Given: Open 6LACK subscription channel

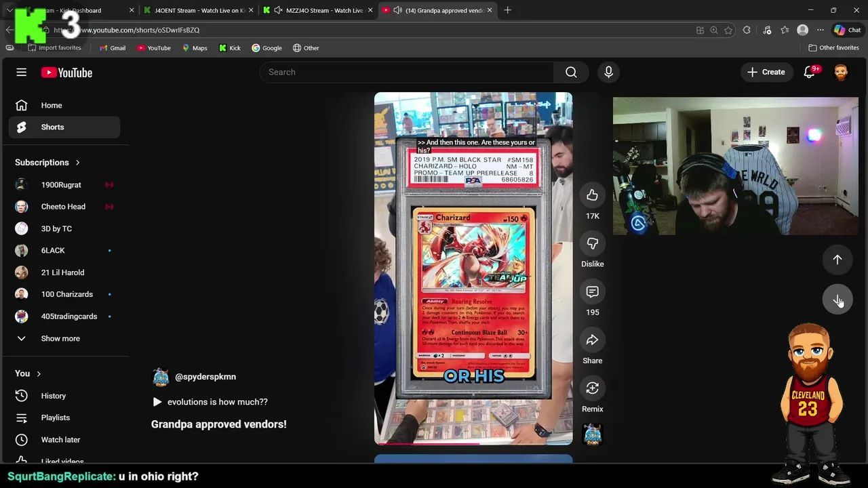Looking at the screenshot, I should [x=64, y=251].
